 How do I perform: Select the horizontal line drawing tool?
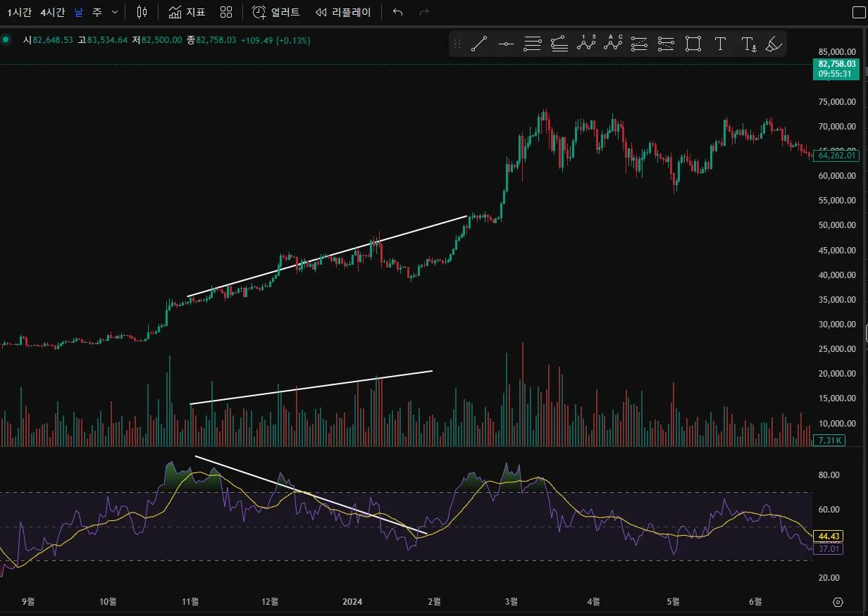[x=506, y=44]
